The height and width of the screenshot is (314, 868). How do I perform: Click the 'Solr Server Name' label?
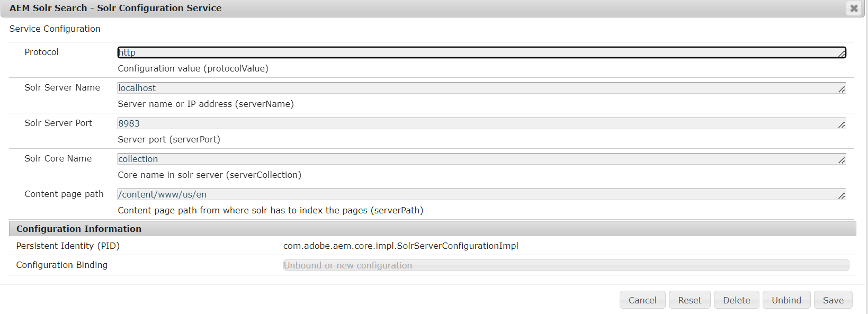pos(62,87)
